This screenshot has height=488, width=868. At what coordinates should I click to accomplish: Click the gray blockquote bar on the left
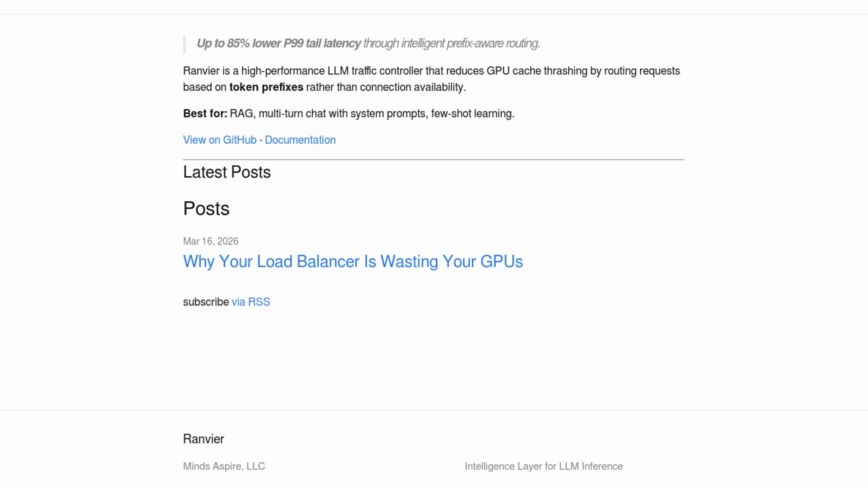coord(184,44)
